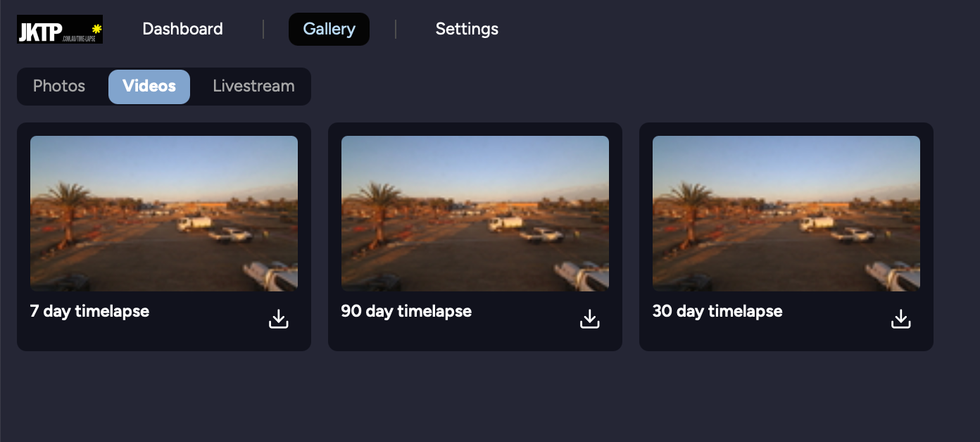Download the 90 day timelapse video
The image size is (980, 442).
pos(590,319)
